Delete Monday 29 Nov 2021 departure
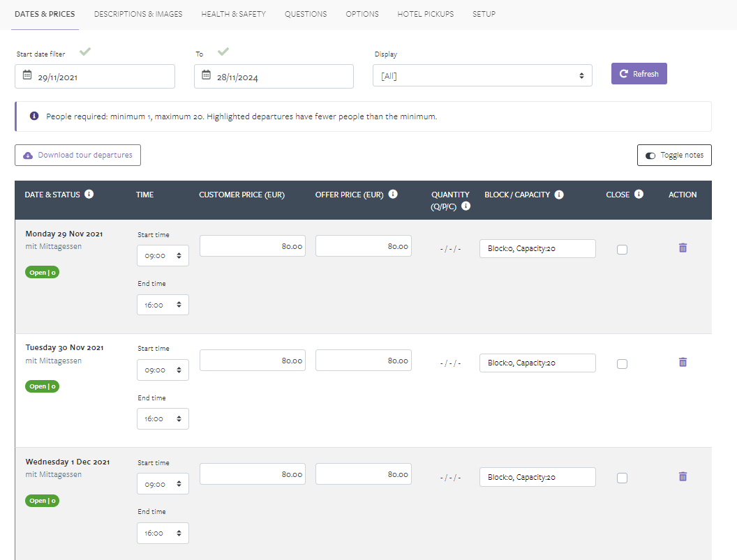The image size is (737, 560). tap(683, 248)
